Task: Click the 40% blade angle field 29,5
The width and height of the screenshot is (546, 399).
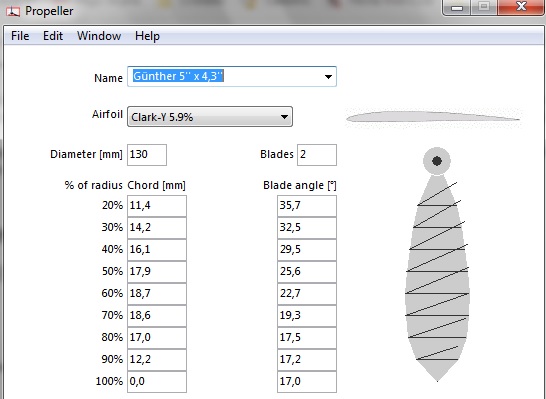Action: click(x=307, y=250)
